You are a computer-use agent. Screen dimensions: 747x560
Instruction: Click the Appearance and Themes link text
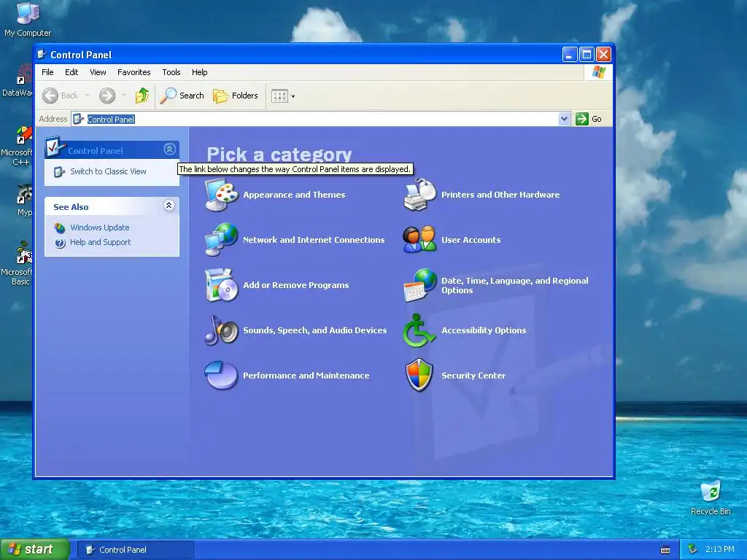(294, 195)
